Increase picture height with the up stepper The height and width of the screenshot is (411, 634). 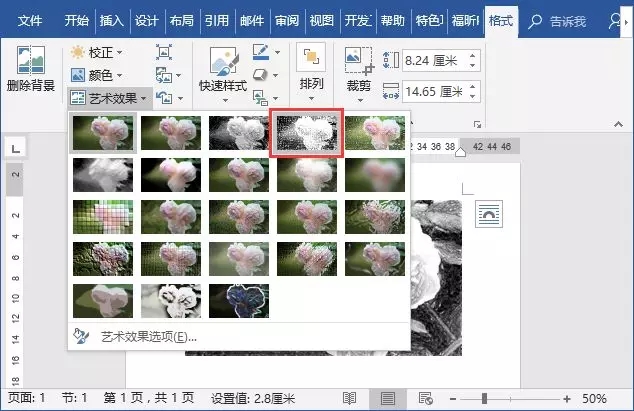click(x=473, y=55)
